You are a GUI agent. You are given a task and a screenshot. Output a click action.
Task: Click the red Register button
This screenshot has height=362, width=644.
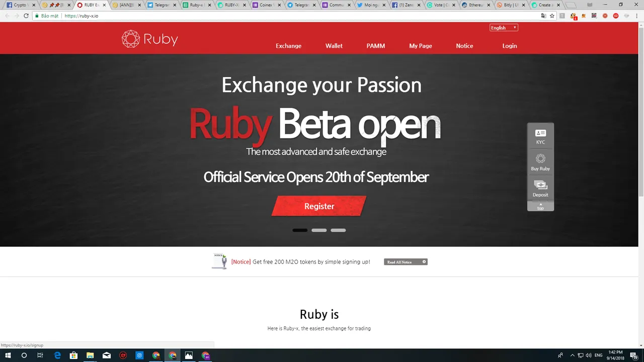pyautogui.click(x=319, y=206)
